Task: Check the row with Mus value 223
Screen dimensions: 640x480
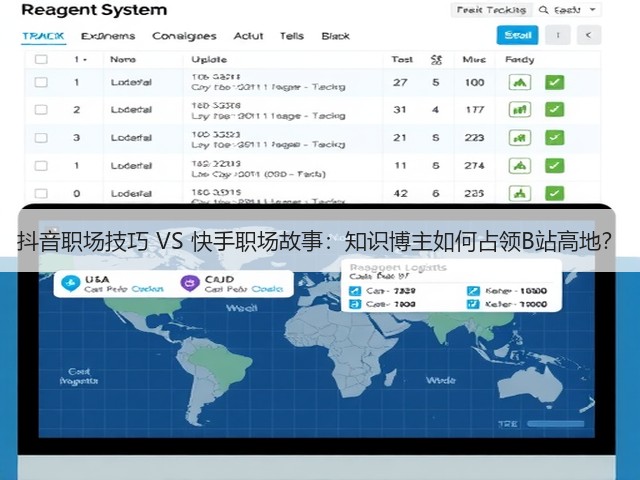Action: [41, 138]
